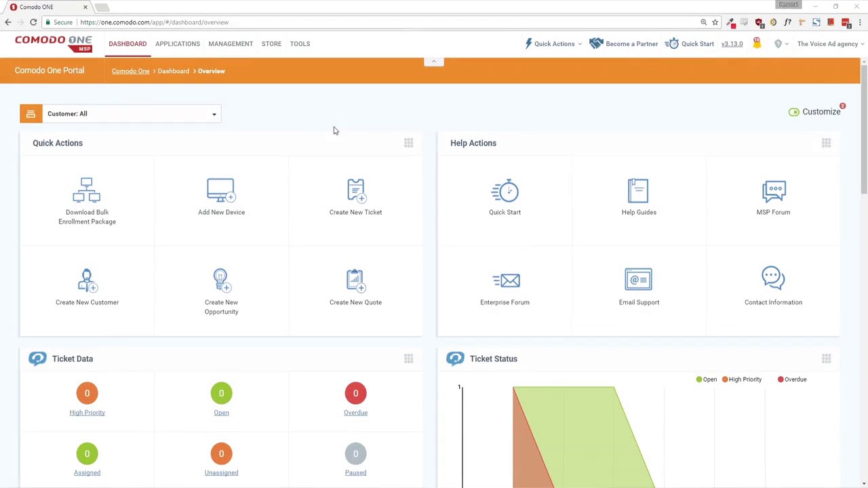Click the orange list icon beside Customer selector

(x=31, y=114)
